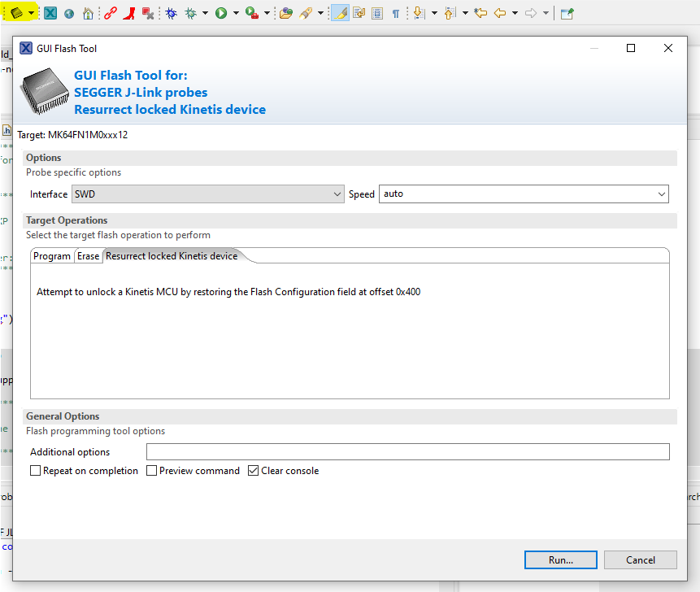Switch to the Erase tab

[x=88, y=256]
